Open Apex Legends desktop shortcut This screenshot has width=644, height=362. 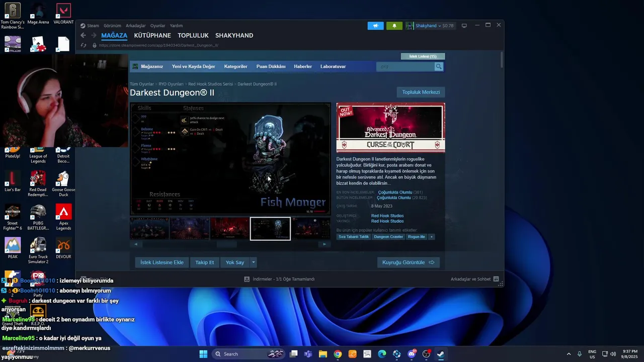pos(63,217)
